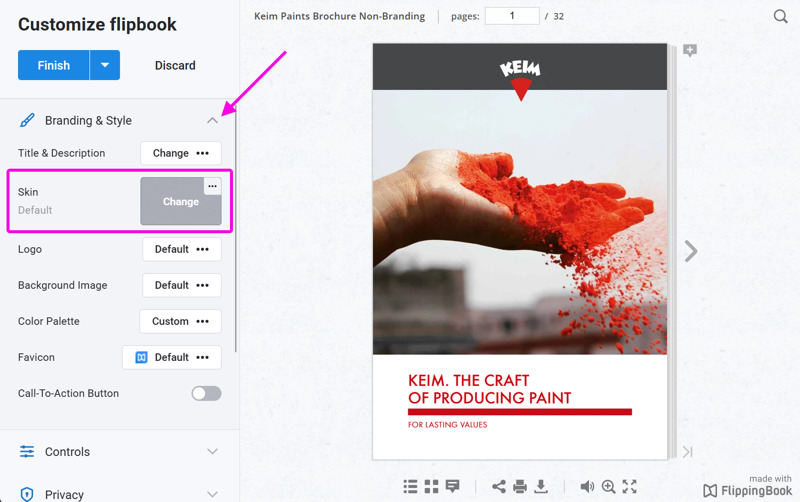Enter fullscreen mode icon
This screenshot has width=800, height=502.
click(x=630, y=486)
